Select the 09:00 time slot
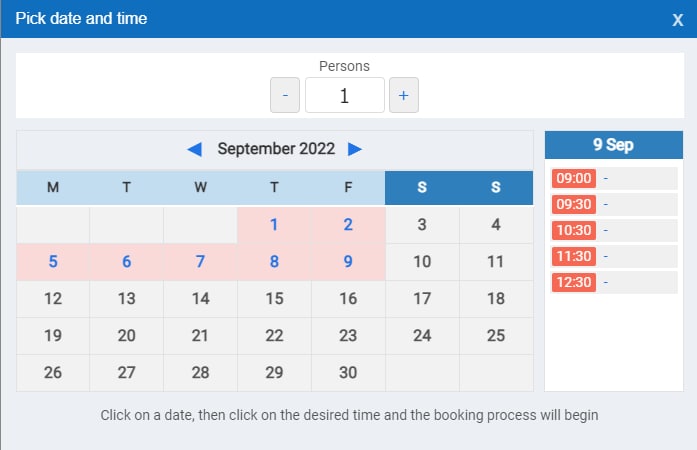Image resolution: width=697 pixels, height=450 pixels. [574, 178]
